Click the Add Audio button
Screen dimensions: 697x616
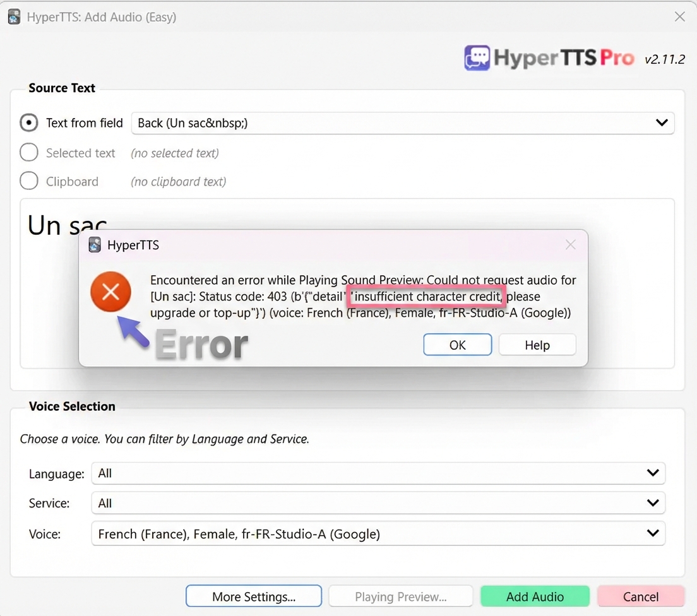535,596
